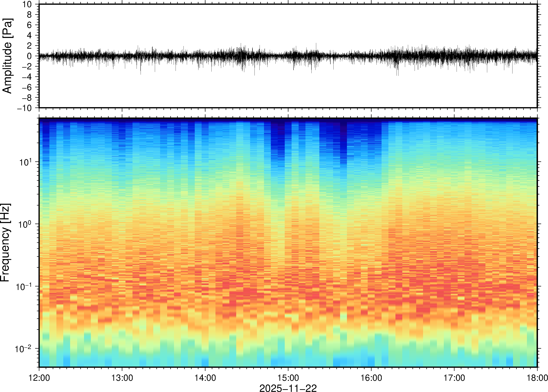Viewport: 548px width, 392px height.
Task: Click the Frequency [Hz] axis title
Action: point(5,243)
